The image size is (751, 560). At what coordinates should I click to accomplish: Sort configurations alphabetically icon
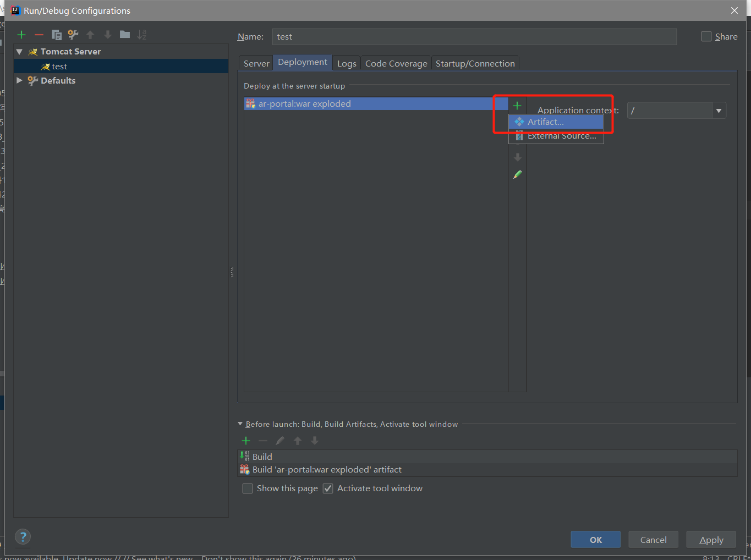(x=142, y=35)
